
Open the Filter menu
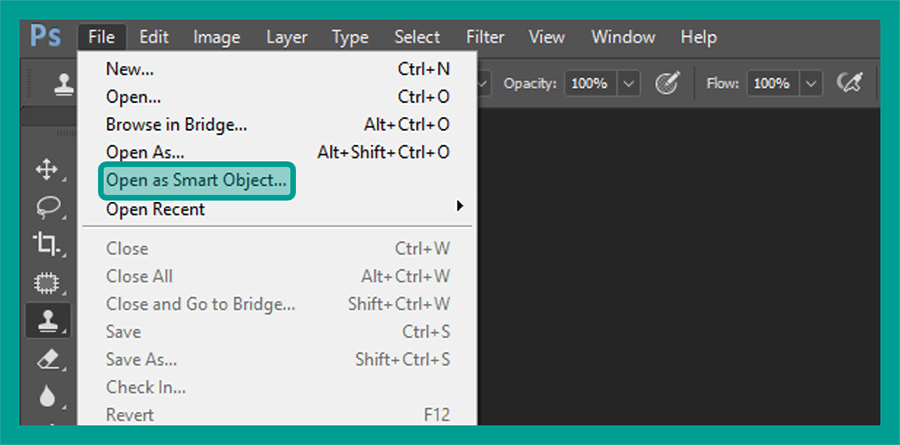[x=485, y=37]
